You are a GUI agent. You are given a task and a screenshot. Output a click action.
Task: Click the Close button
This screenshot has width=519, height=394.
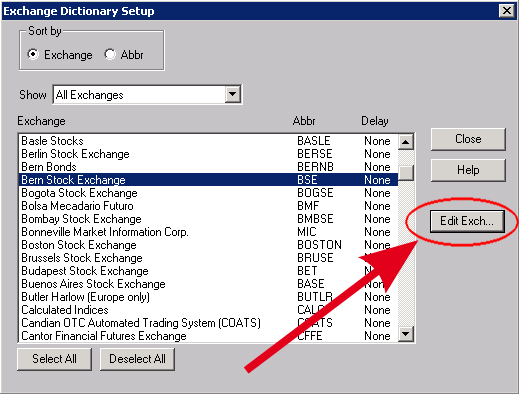coord(468,139)
